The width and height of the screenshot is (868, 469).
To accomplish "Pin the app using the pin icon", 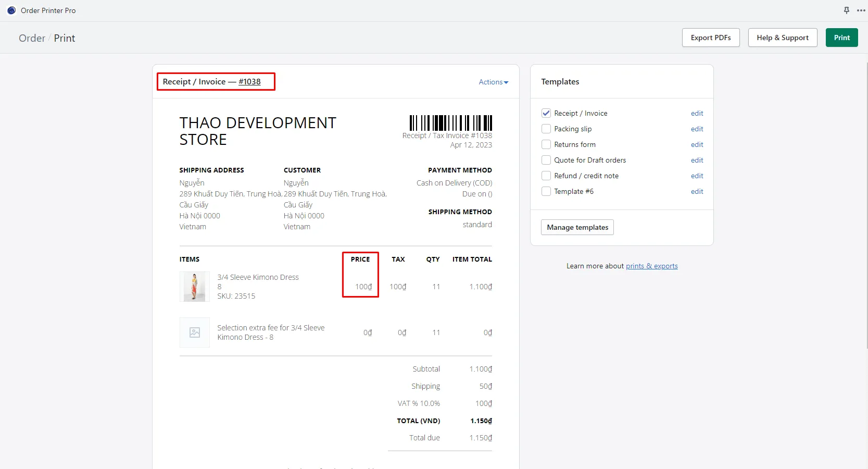I will pyautogui.click(x=847, y=10).
